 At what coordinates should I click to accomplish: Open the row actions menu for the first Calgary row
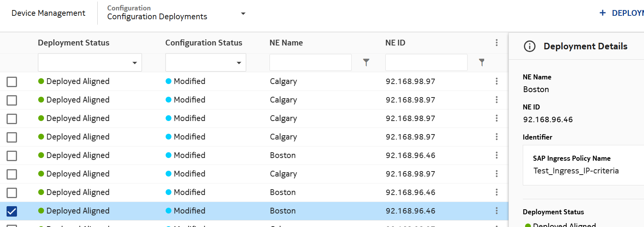click(x=497, y=81)
